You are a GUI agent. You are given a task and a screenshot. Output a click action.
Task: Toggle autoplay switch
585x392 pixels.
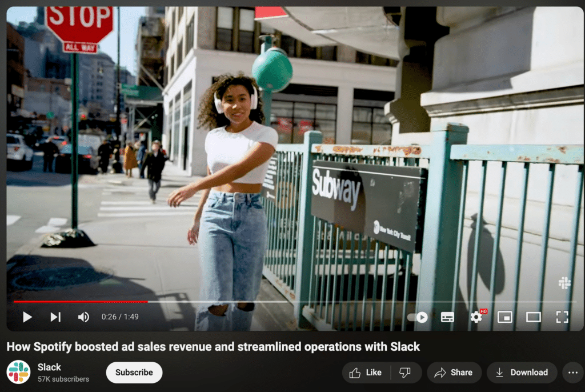[418, 317]
